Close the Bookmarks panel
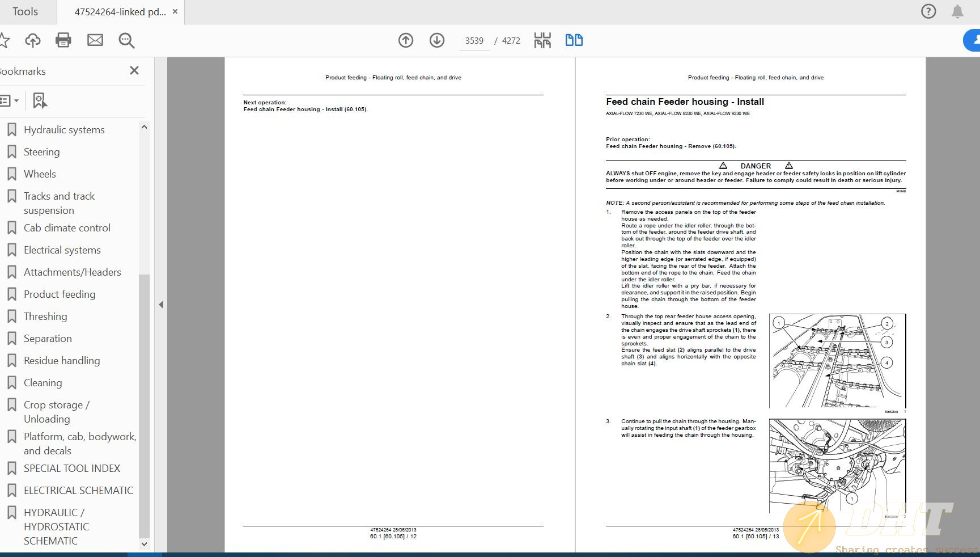 [x=134, y=70]
